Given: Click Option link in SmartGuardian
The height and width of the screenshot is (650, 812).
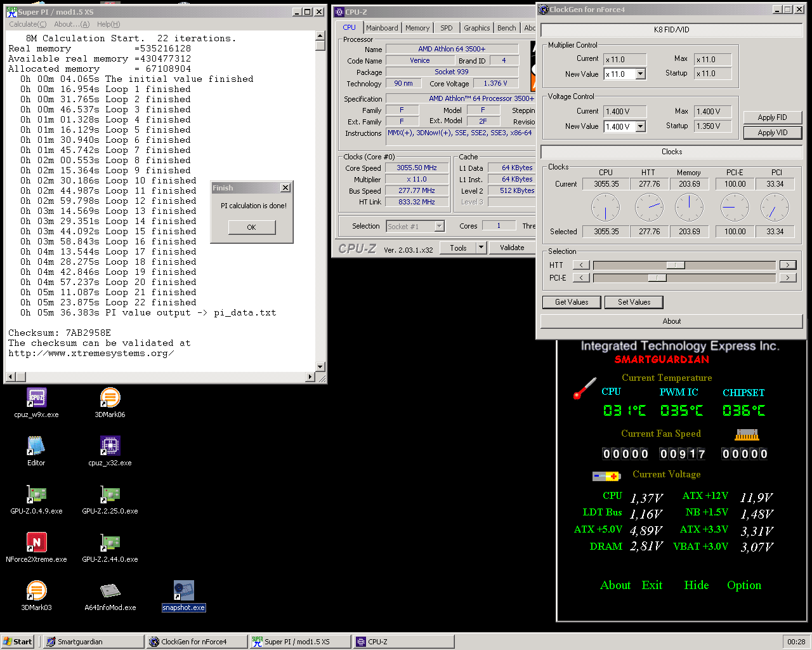Looking at the screenshot, I should point(744,585).
